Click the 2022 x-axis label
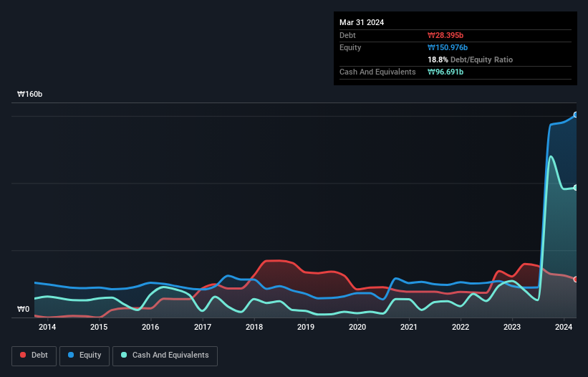Image resolution: width=588 pixels, height=377 pixels. point(461,327)
